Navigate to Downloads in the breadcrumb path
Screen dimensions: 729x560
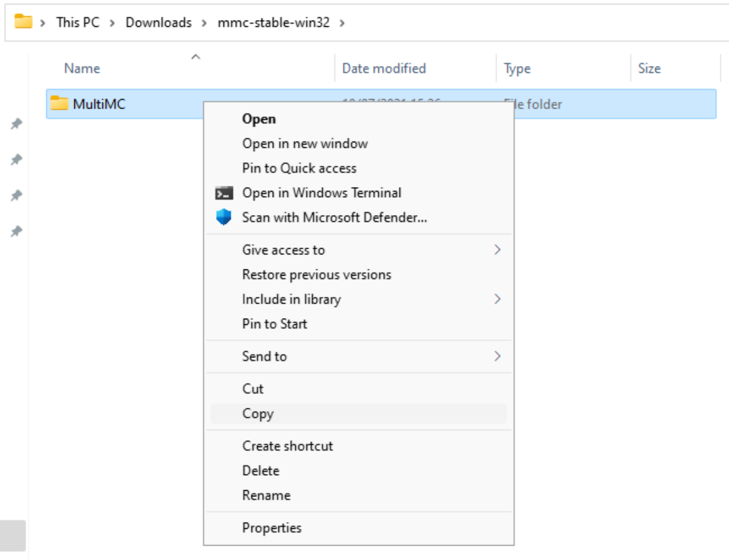[159, 22]
